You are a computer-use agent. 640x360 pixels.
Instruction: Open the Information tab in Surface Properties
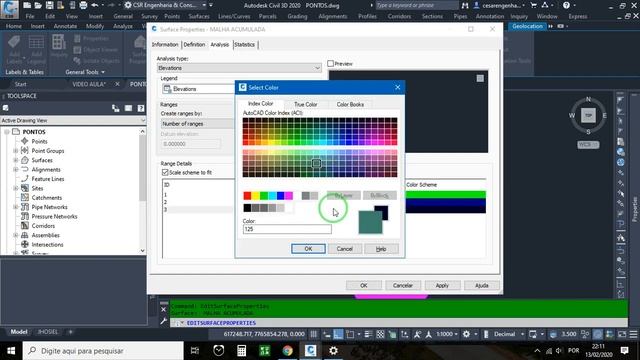click(165, 44)
